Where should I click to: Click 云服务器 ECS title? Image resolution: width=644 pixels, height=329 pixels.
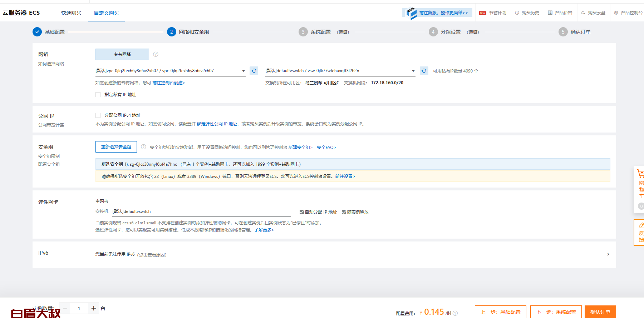coord(21,13)
